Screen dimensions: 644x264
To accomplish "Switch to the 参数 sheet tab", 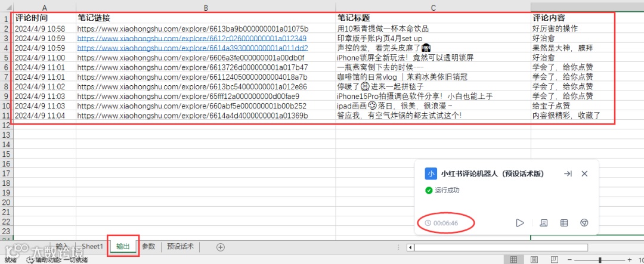I will click(x=148, y=246).
